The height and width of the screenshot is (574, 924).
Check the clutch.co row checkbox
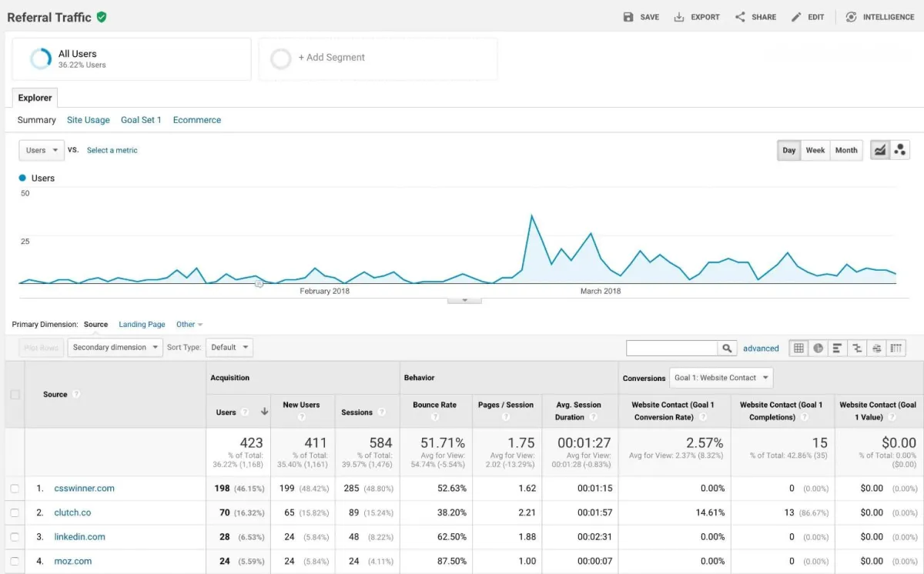click(x=15, y=512)
